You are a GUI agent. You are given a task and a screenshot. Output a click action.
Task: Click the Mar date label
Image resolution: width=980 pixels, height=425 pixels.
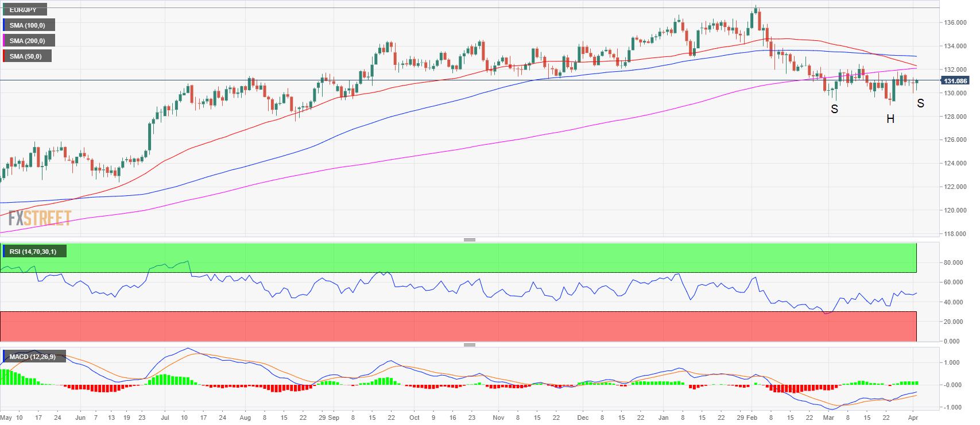[x=828, y=418]
